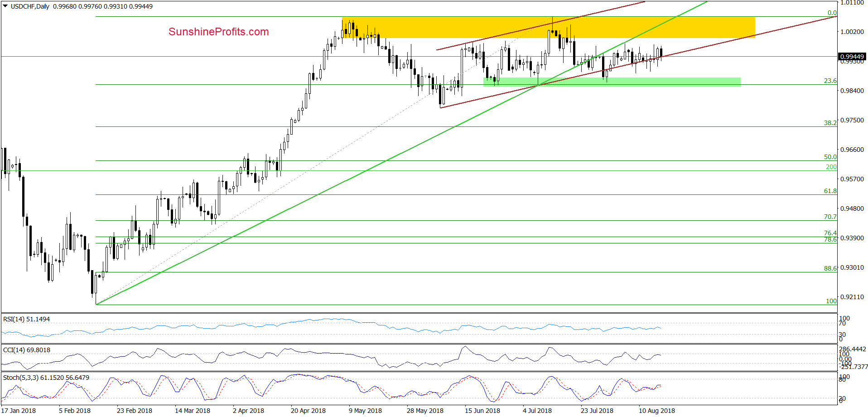Select the Stoch(5,3,3) indicator label
The image size is (868, 417).
[46, 378]
